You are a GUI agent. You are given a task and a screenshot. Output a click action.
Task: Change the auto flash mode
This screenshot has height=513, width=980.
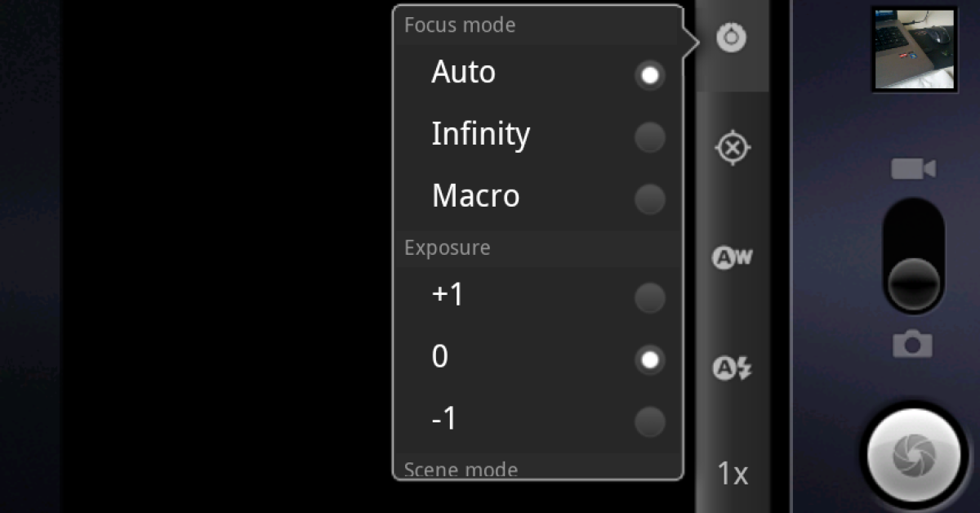point(732,369)
